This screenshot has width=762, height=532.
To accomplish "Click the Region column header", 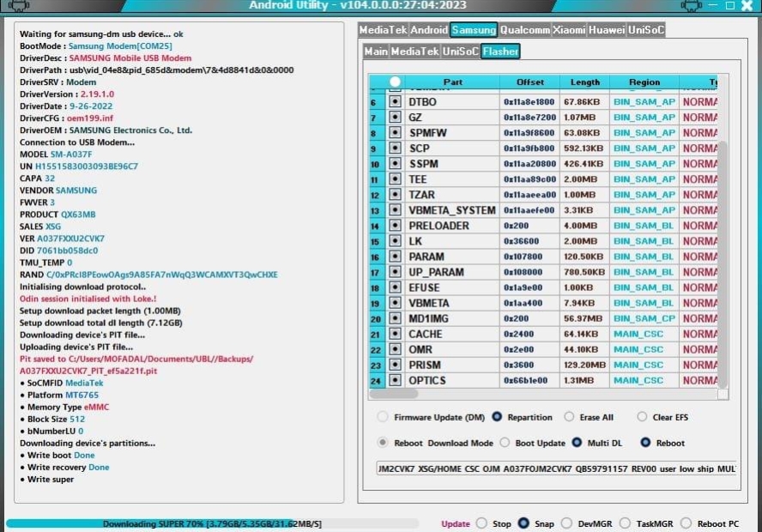I will (x=644, y=82).
